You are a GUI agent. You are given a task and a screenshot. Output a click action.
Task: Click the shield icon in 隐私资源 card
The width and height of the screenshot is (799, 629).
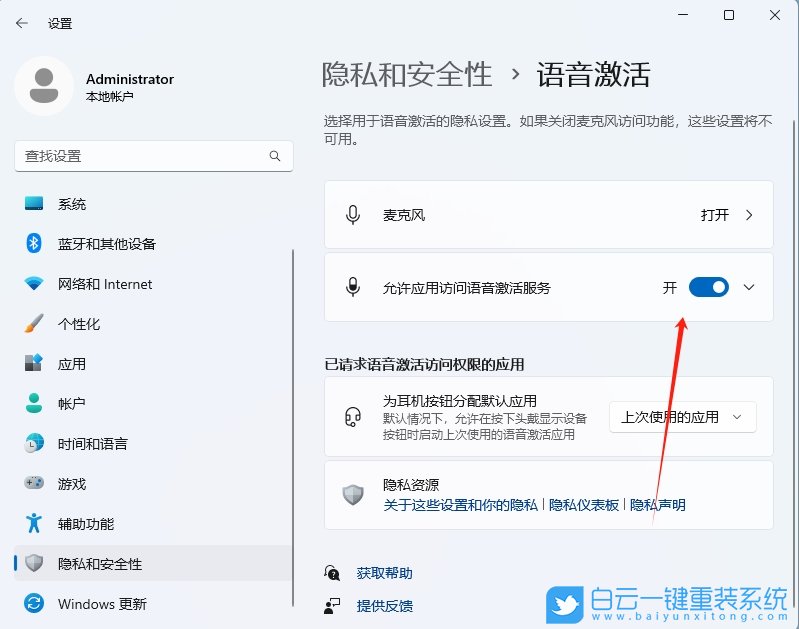[x=353, y=494]
